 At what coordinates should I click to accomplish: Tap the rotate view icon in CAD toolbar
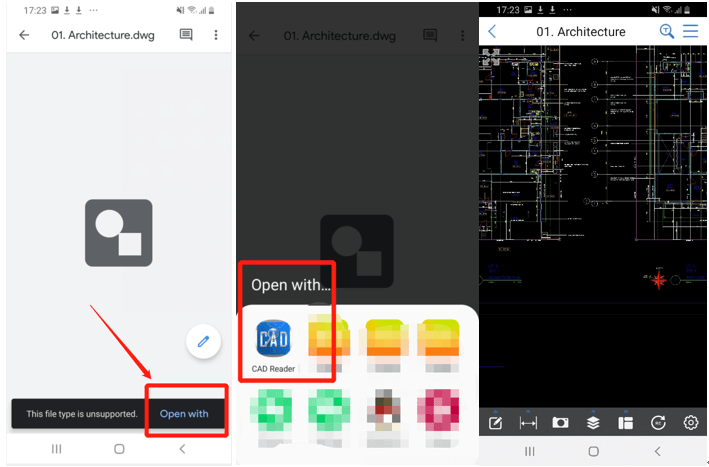click(658, 423)
